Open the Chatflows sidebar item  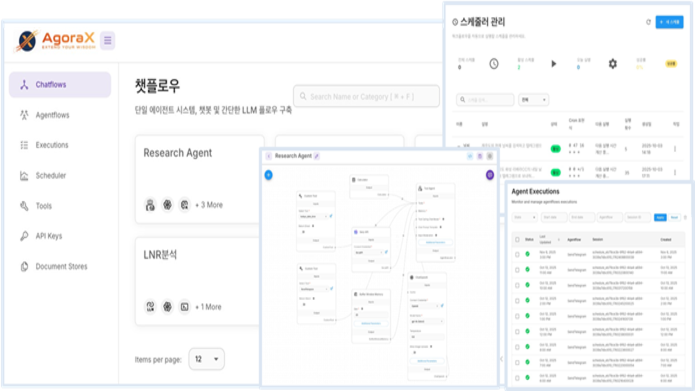(60, 85)
